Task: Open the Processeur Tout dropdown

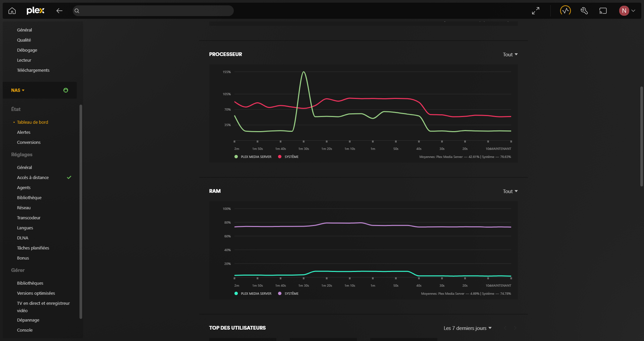Action: coord(510,54)
